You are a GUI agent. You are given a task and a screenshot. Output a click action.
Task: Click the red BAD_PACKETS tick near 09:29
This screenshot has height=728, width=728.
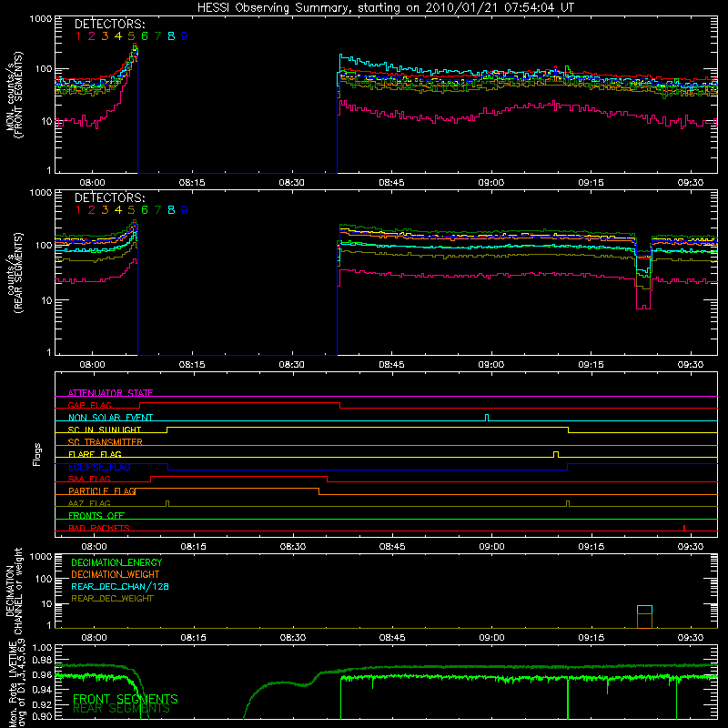(x=684, y=528)
